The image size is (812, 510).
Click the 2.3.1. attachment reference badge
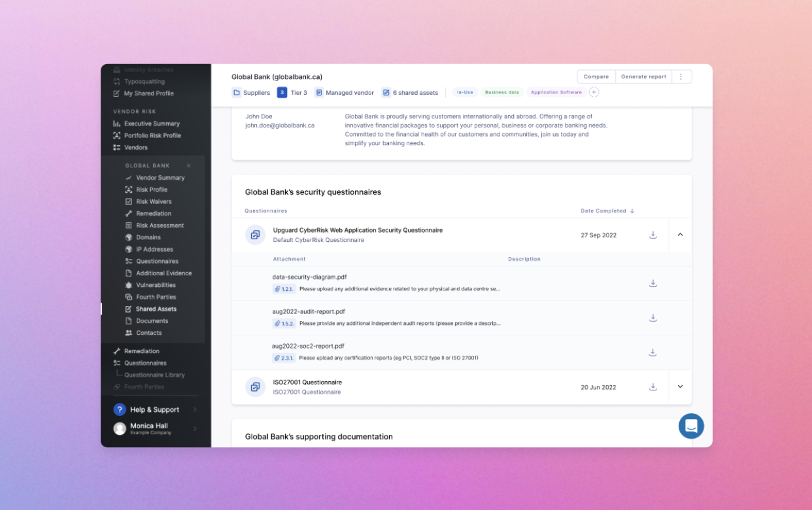(x=284, y=358)
